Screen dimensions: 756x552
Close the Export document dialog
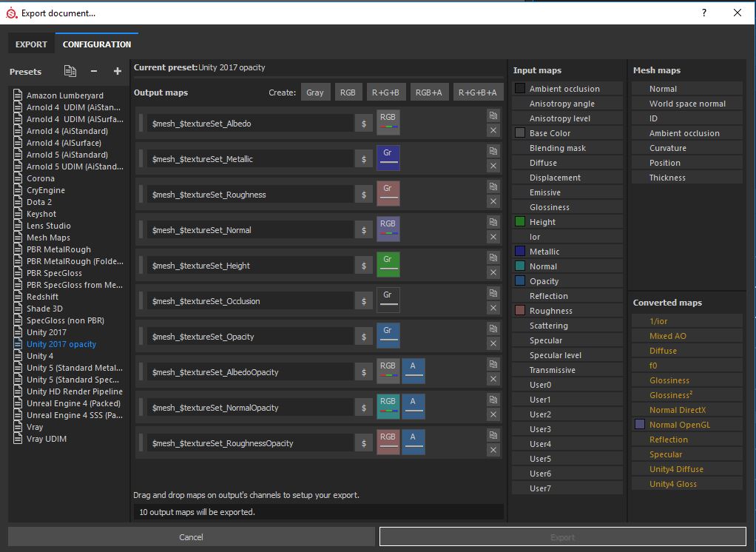point(738,13)
